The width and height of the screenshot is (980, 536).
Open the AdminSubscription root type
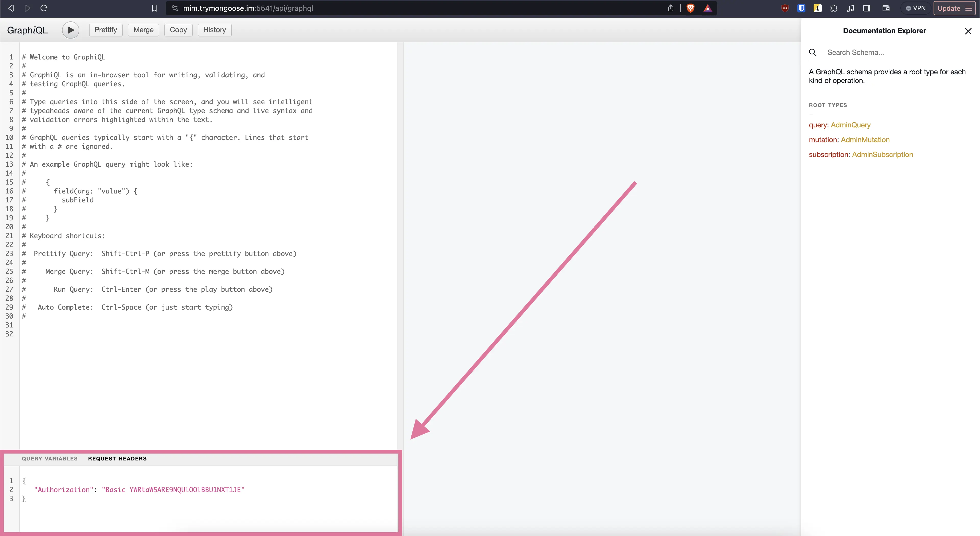[882, 154]
